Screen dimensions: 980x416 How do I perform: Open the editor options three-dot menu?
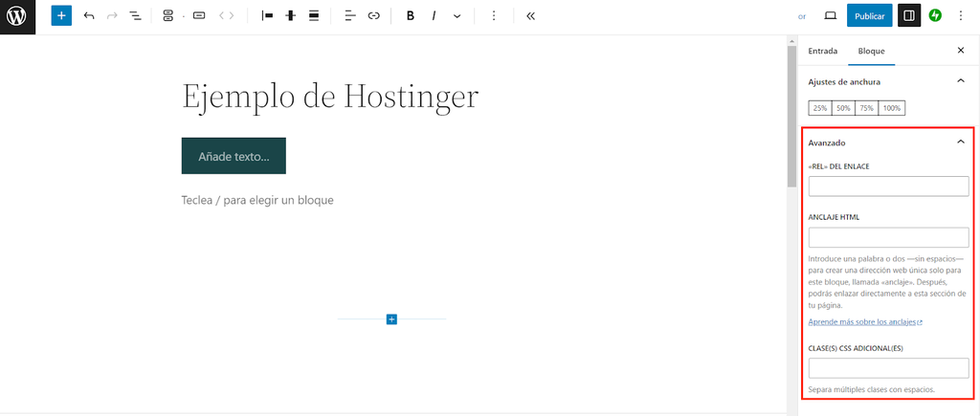[961, 15]
